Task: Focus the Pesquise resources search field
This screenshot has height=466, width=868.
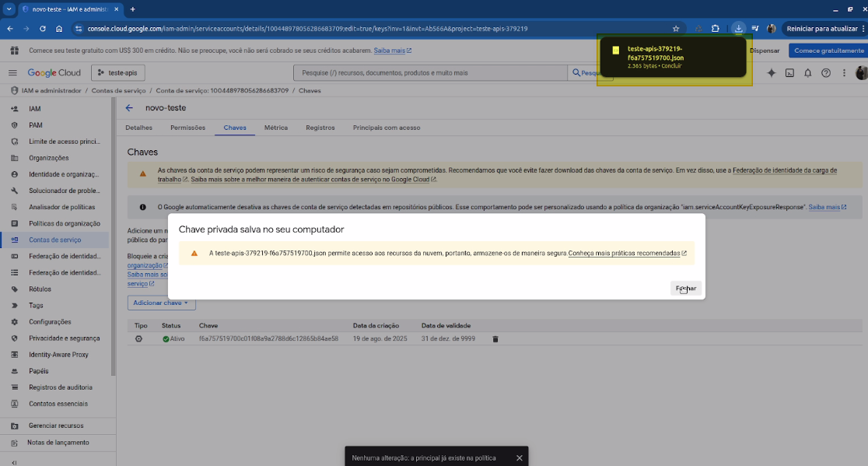Action: coord(431,73)
